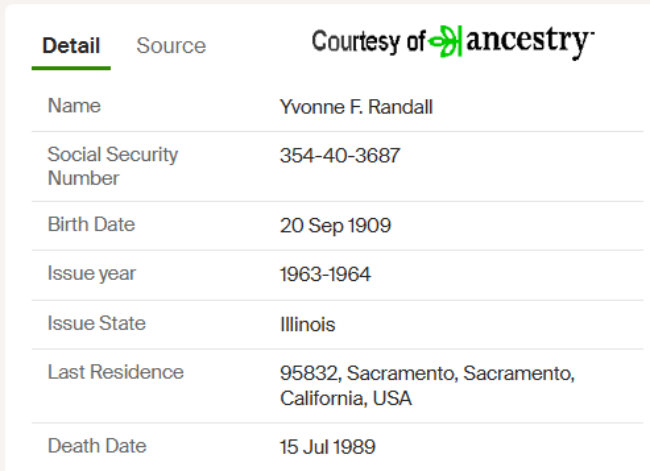Click the Illinois issue state value
The image size is (650, 471).
coord(308,324)
